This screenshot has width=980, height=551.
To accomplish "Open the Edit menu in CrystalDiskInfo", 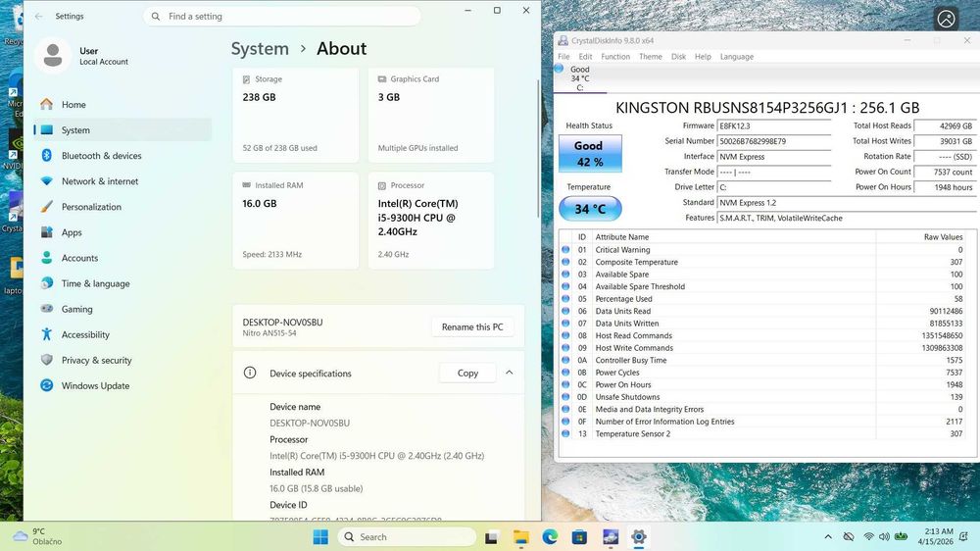I will (586, 56).
